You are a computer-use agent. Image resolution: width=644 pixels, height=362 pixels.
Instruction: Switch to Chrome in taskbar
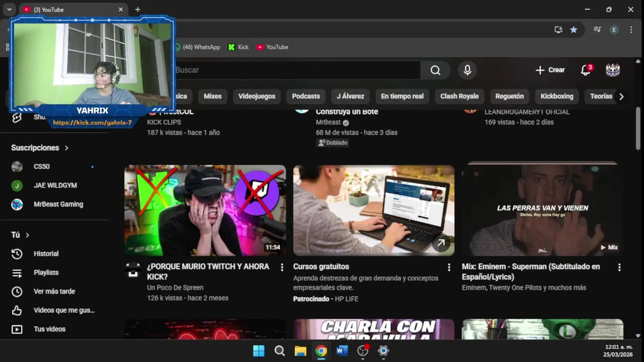[321, 351]
